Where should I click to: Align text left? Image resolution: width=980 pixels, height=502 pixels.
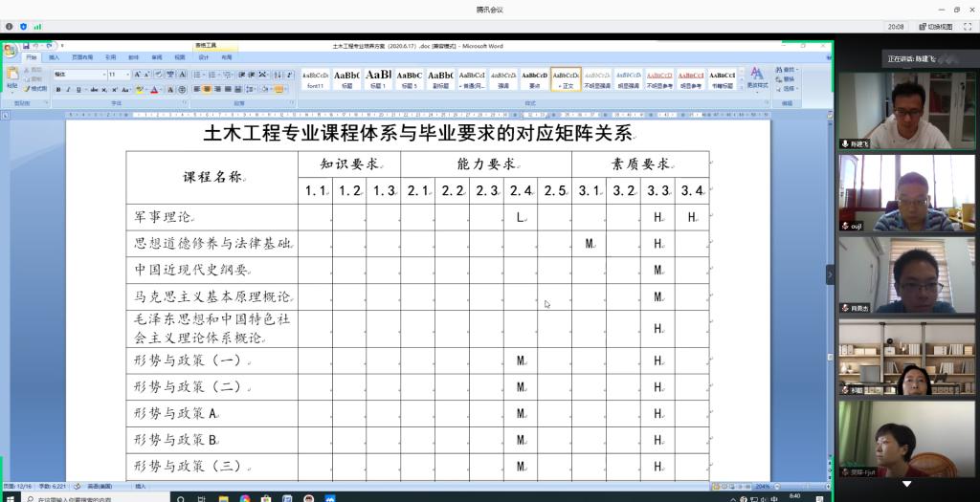tap(196, 89)
